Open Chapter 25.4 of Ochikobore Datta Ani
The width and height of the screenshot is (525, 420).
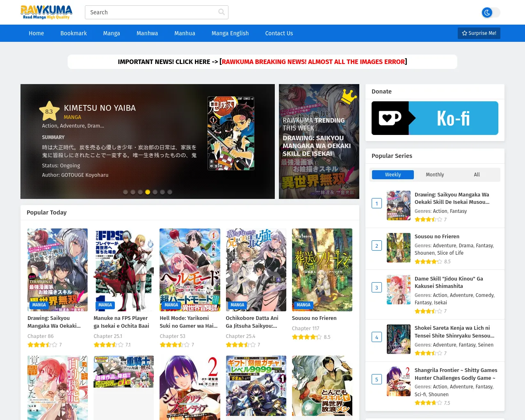pos(241,336)
